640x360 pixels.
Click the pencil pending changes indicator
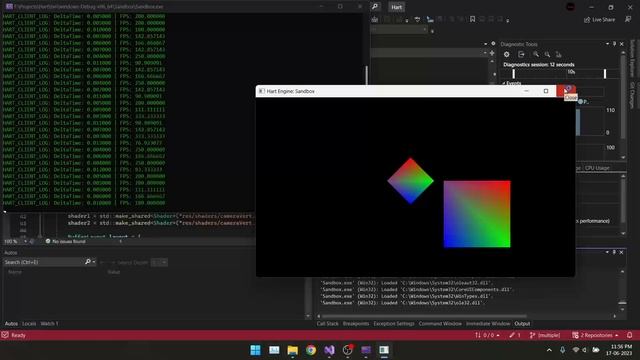pos(515,335)
